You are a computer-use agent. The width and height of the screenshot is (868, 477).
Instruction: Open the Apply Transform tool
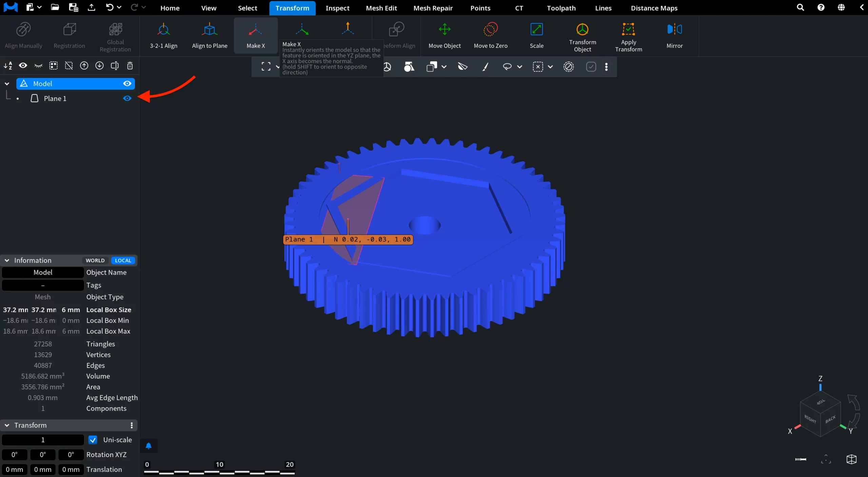point(628,36)
